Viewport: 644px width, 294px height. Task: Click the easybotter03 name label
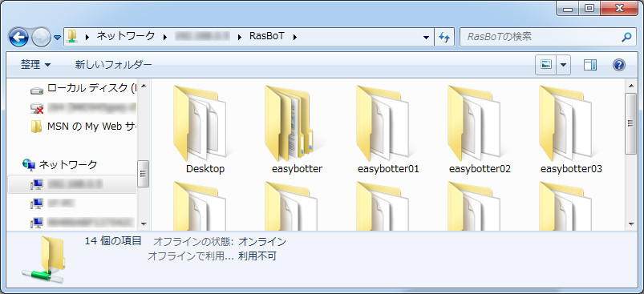(x=571, y=168)
